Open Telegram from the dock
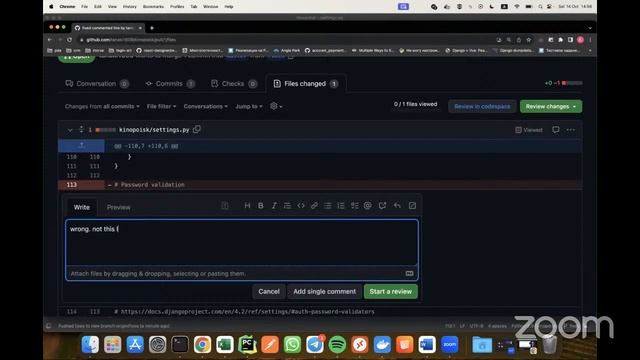640x360 pixels. point(315,345)
